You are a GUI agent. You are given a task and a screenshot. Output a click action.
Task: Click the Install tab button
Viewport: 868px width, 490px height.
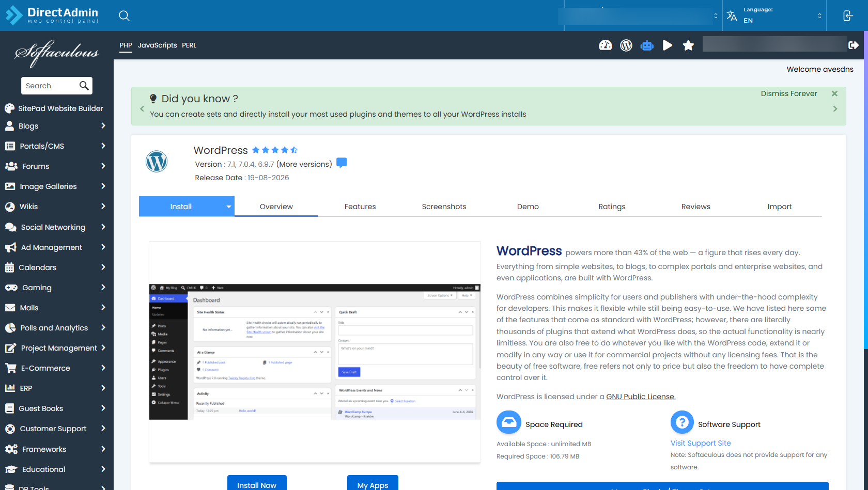(181, 207)
